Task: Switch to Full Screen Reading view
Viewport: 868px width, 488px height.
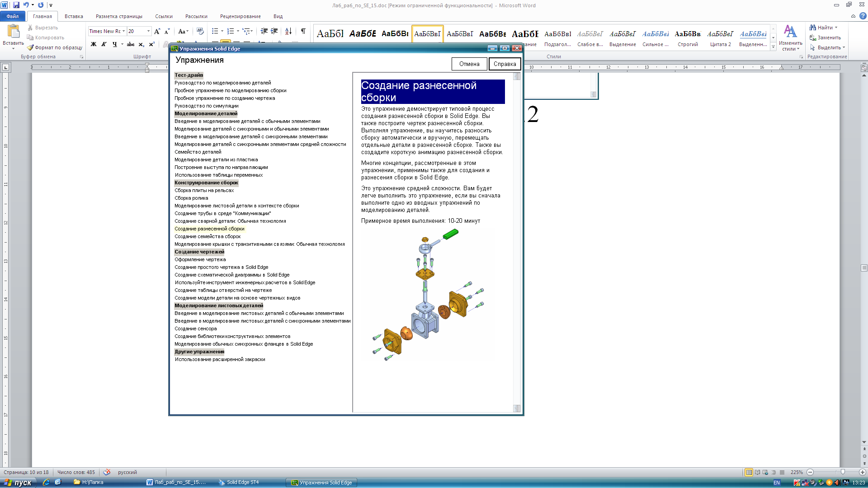Action: pos(757,472)
